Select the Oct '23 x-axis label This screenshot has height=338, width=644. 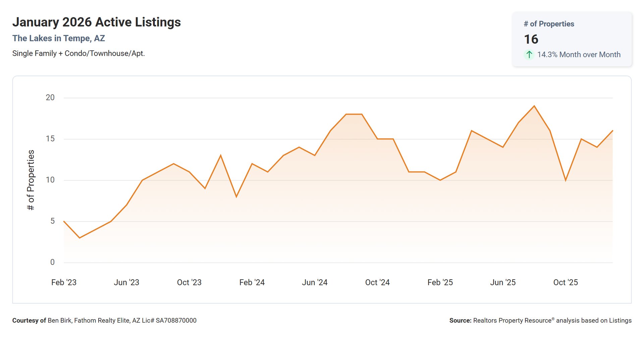tap(189, 282)
